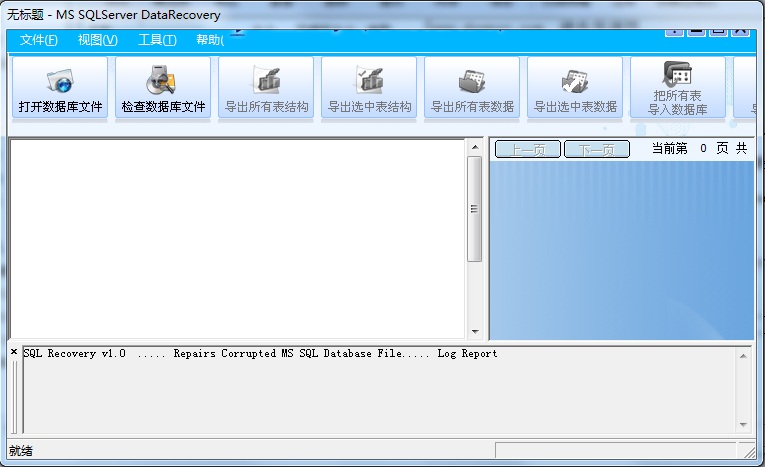Go to previous page with 上一页
This screenshot has height=467, width=765.
pyautogui.click(x=527, y=149)
